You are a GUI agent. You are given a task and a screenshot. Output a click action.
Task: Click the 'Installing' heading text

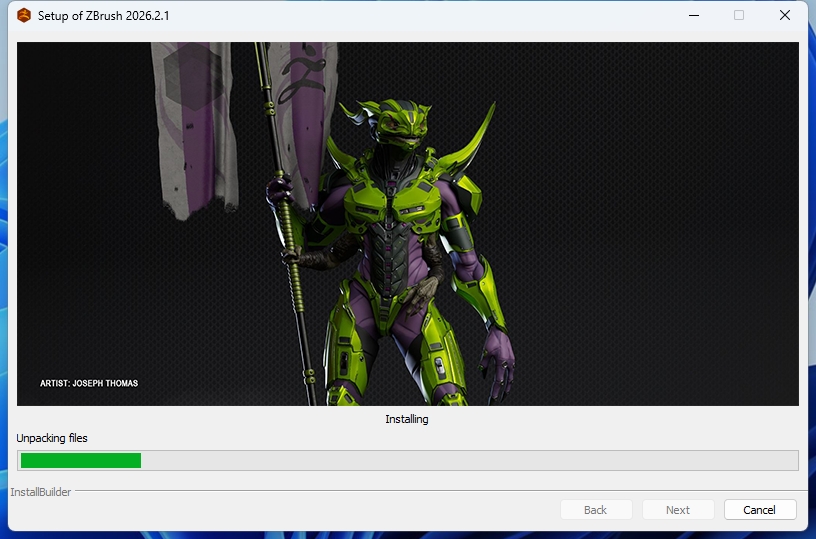(x=406, y=419)
